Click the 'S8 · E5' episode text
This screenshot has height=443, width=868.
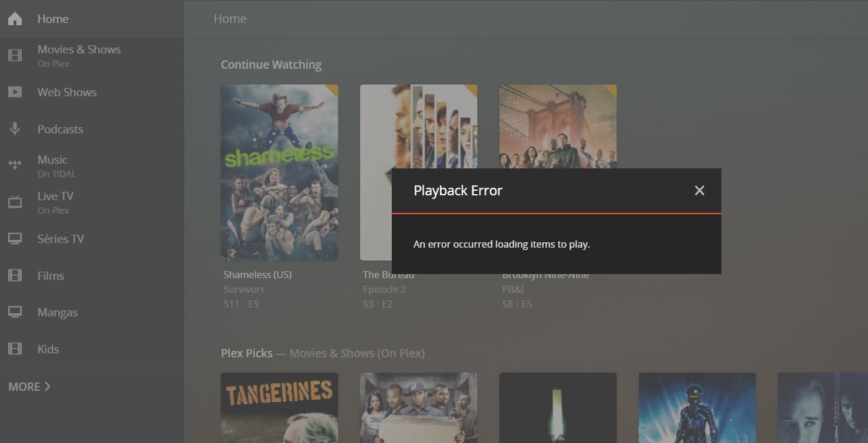point(517,304)
